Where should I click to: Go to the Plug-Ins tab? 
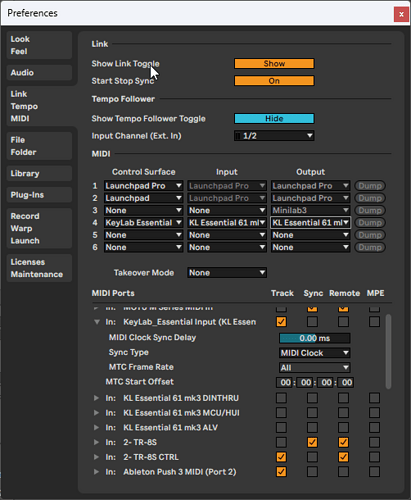(x=39, y=195)
